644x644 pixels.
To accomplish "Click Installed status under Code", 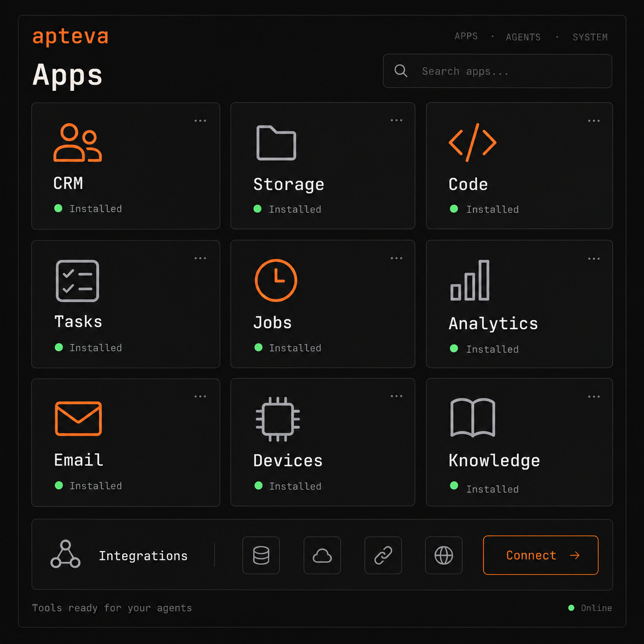I will coord(484,209).
